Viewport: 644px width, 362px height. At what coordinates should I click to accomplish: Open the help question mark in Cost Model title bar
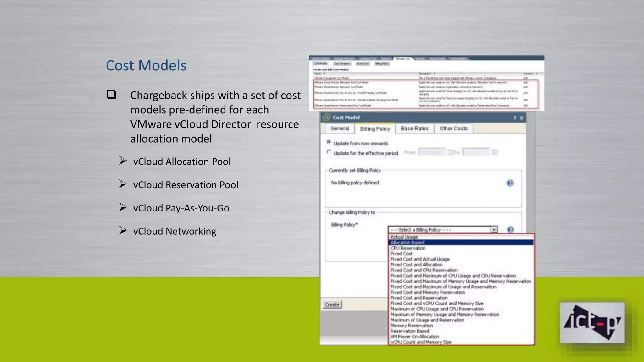515,118
